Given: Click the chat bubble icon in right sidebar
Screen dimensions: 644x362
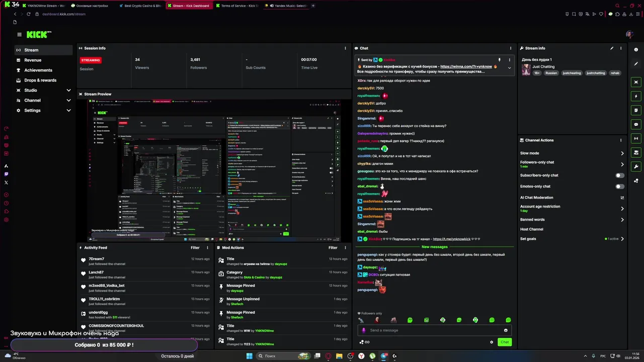Looking at the screenshot, I should [x=636, y=124].
